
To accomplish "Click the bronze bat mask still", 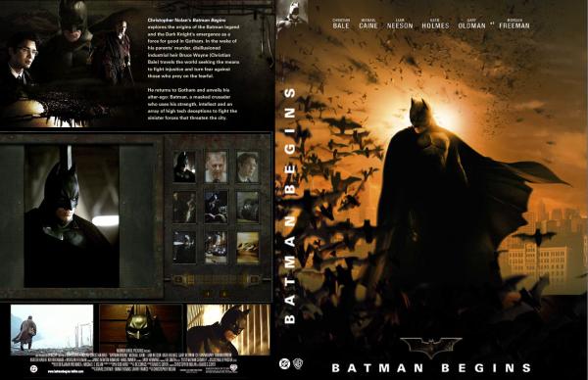I will click(140, 329).
